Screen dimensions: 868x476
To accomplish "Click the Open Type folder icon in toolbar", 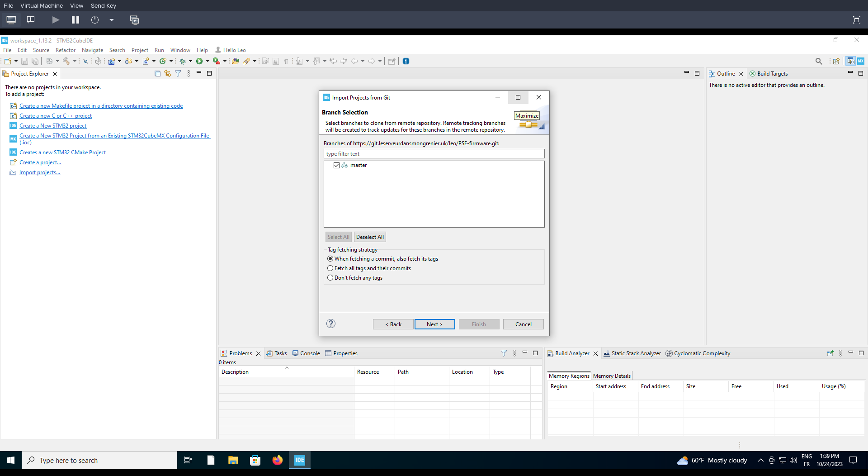I will (236, 61).
